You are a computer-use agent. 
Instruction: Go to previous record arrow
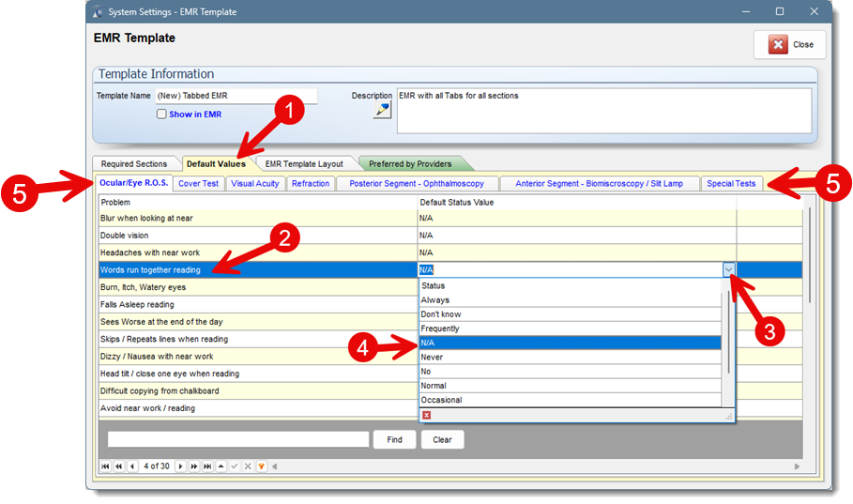click(132, 466)
